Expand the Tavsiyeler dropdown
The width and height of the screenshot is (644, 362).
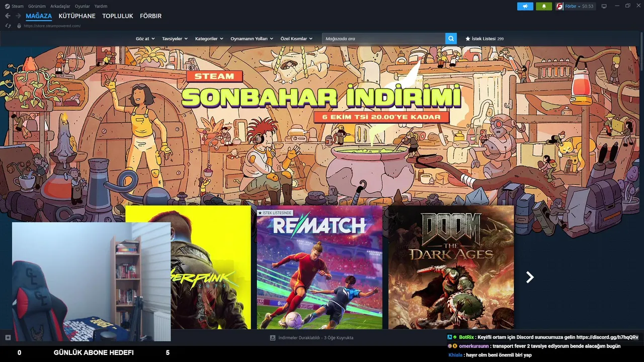[x=175, y=39]
